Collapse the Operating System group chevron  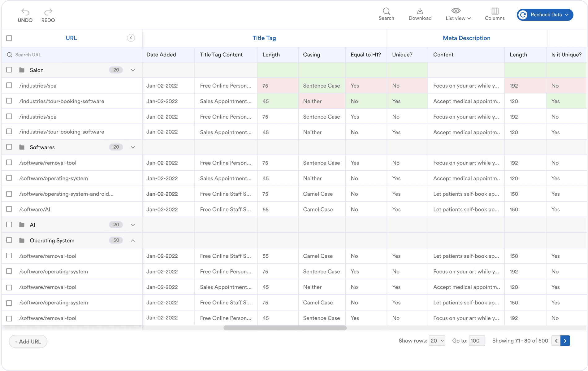133,240
